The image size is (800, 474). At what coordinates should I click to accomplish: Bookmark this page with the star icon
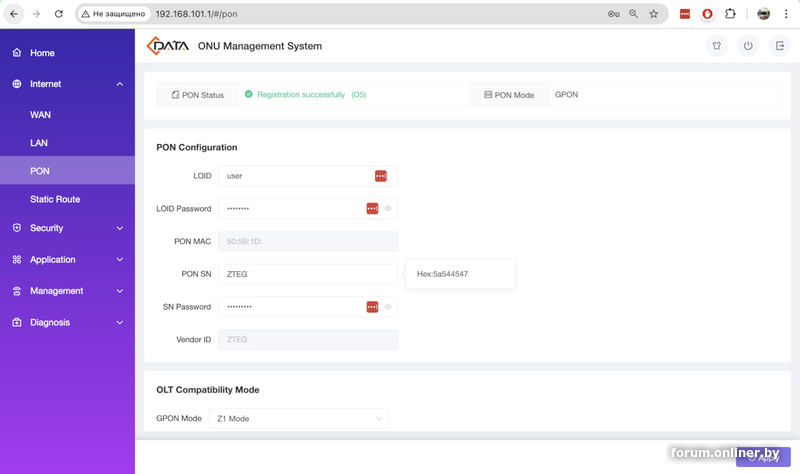point(654,14)
